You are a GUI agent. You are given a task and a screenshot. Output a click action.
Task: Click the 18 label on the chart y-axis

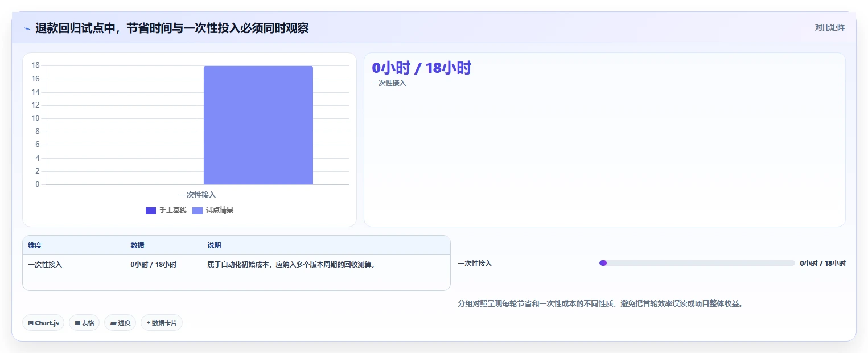tap(35, 65)
